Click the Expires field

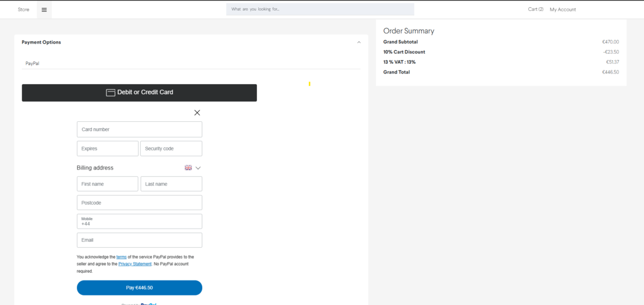tap(107, 149)
